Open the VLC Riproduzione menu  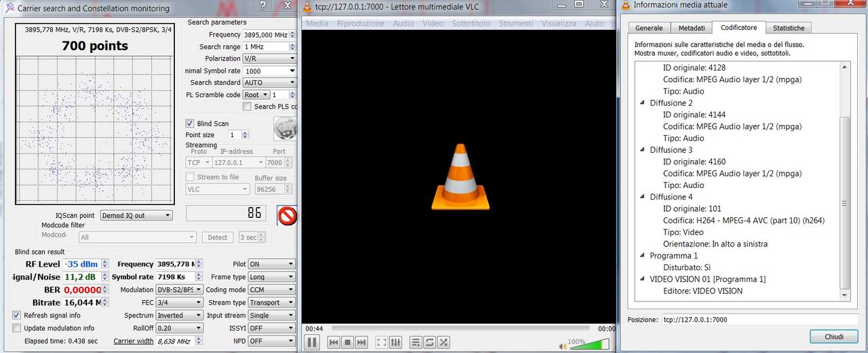(360, 23)
